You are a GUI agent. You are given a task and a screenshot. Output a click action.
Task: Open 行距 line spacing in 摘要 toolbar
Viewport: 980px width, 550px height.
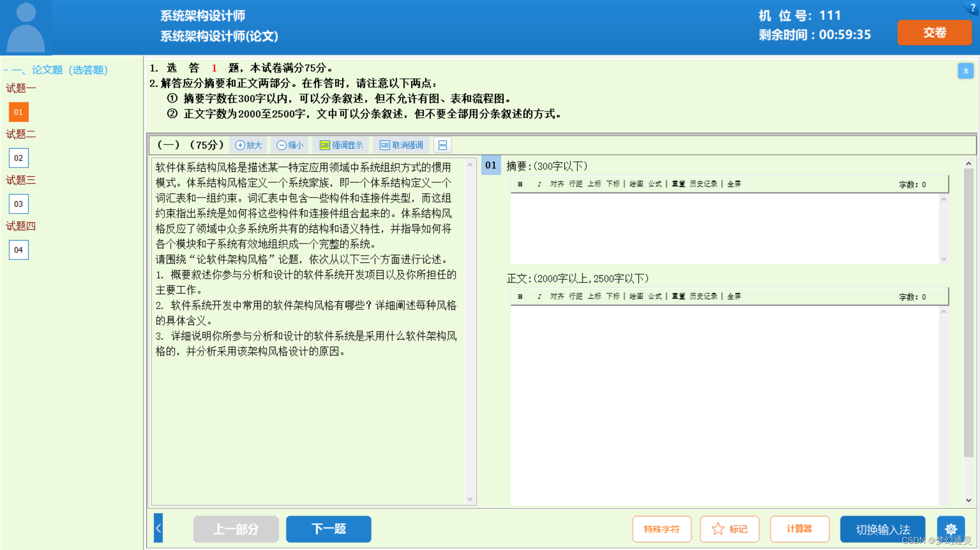[576, 184]
